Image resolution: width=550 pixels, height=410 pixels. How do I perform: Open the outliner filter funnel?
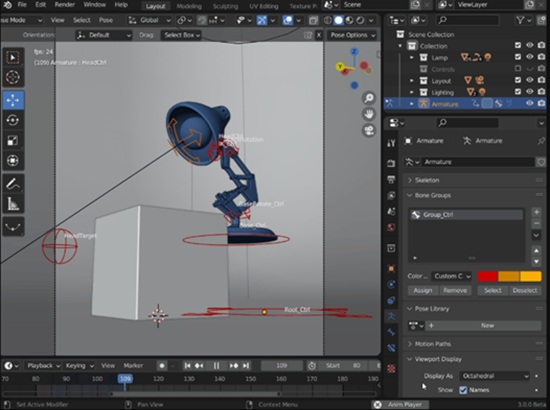tap(522, 20)
